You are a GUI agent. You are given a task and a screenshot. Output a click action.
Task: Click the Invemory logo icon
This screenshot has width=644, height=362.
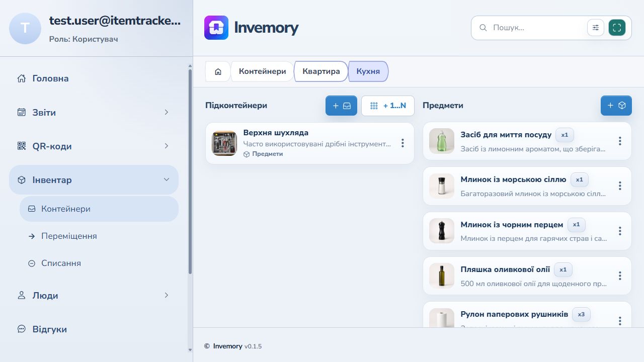click(x=216, y=28)
